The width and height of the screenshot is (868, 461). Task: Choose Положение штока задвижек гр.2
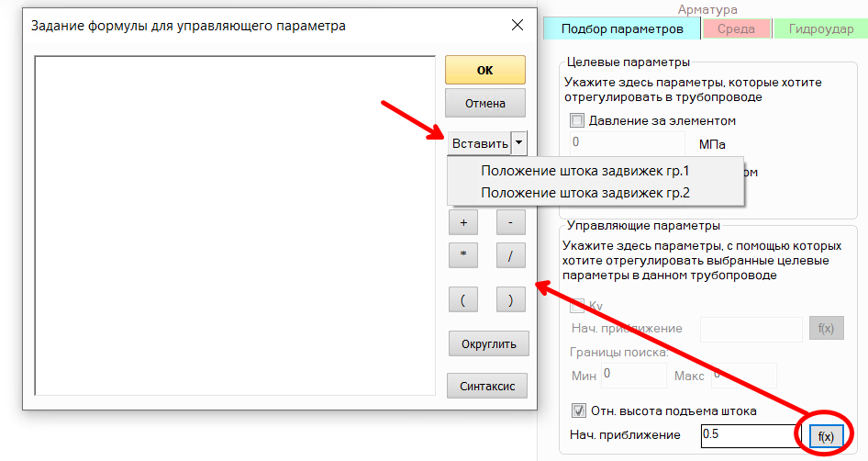584,193
